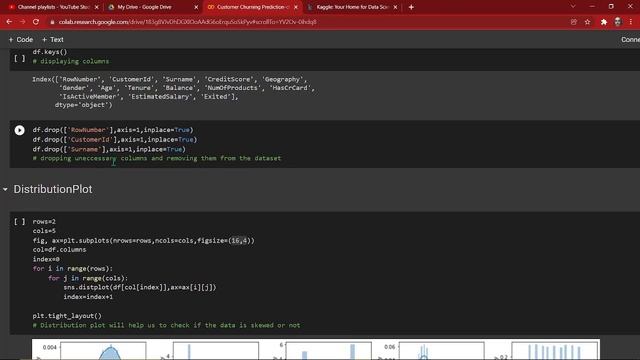The height and width of the screenshot is (360, 640).
Task: Click 'for j in range(cols):' line
Action: coord(88,278)
